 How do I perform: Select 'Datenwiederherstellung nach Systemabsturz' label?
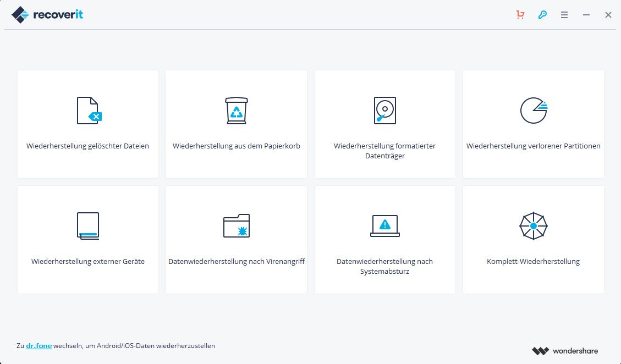point(384,266)
